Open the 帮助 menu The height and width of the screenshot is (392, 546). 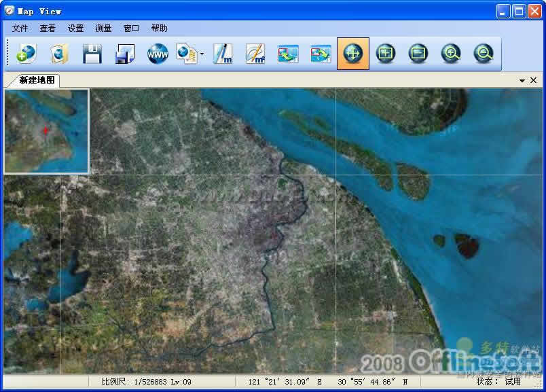[x=159, y=29]
